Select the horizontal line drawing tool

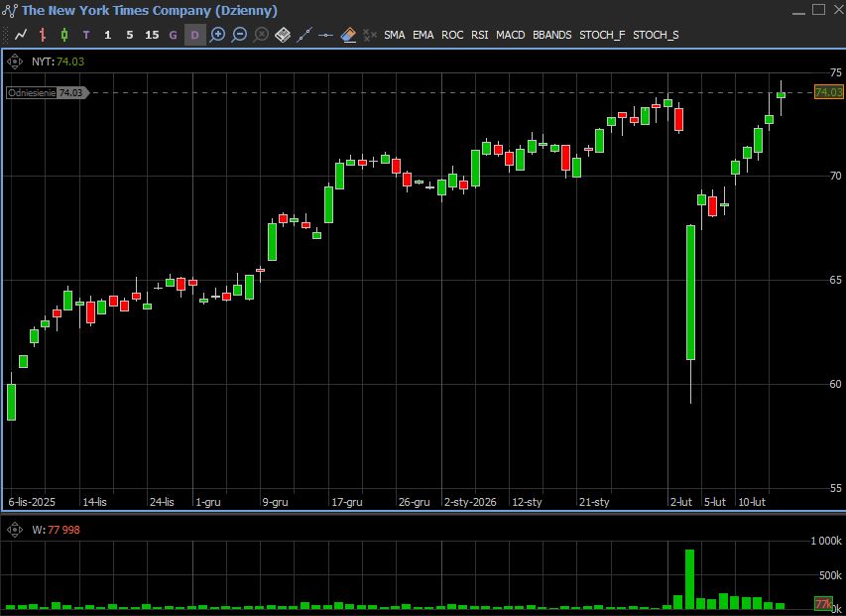pyautogui.click(x=326, y=35)
